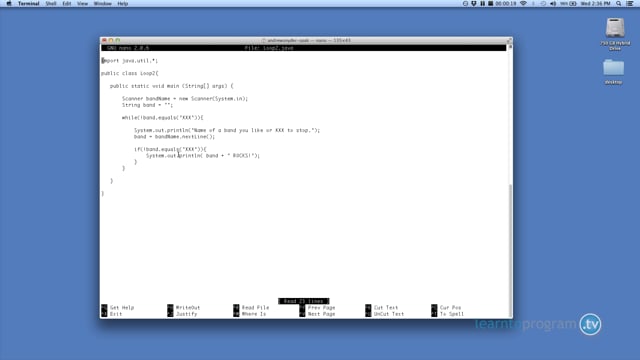This screenshot has height=360, width=640.
Task: Click the 'Prev Page' nano shortcut
Action: click(317, 307)
